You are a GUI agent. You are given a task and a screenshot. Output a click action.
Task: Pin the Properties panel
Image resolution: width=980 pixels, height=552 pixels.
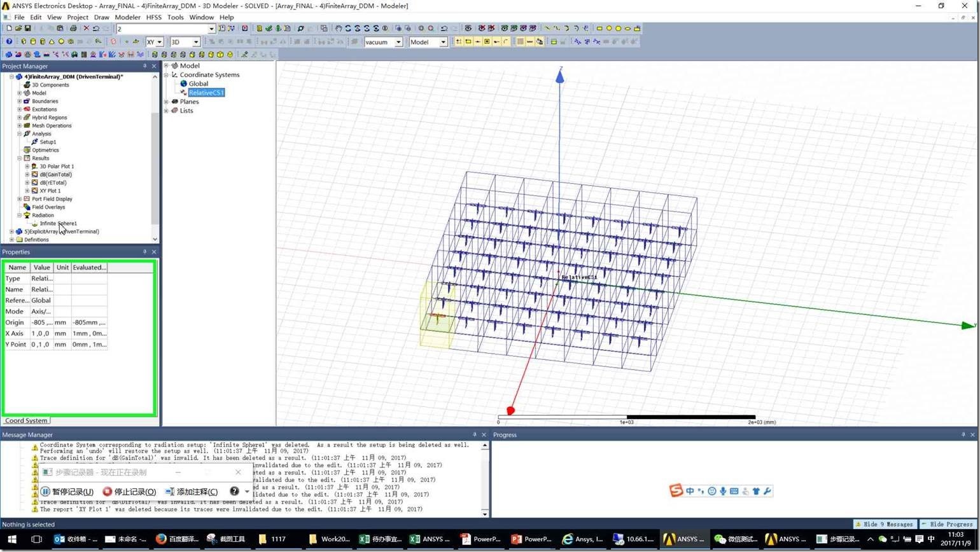144,252
